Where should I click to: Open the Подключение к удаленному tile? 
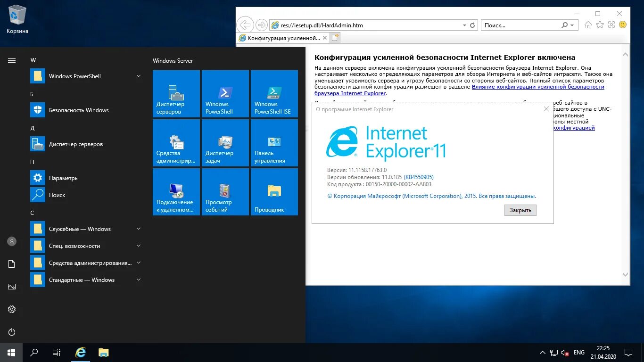176,192
